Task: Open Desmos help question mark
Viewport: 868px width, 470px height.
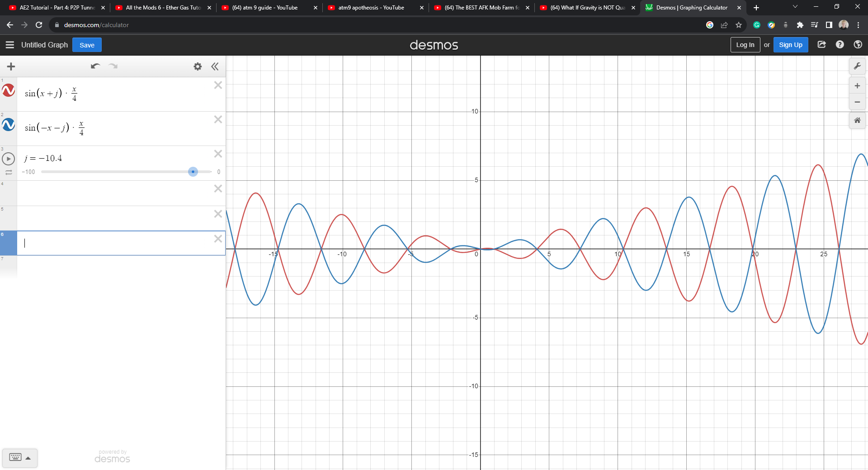Action: (840, 45)
